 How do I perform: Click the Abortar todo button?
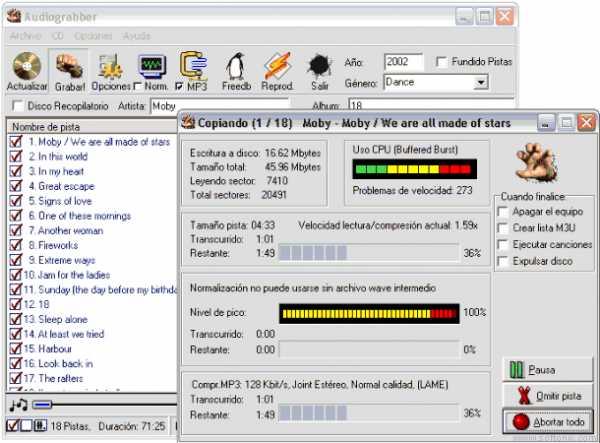pyautogui.click(x=547, y=422)
